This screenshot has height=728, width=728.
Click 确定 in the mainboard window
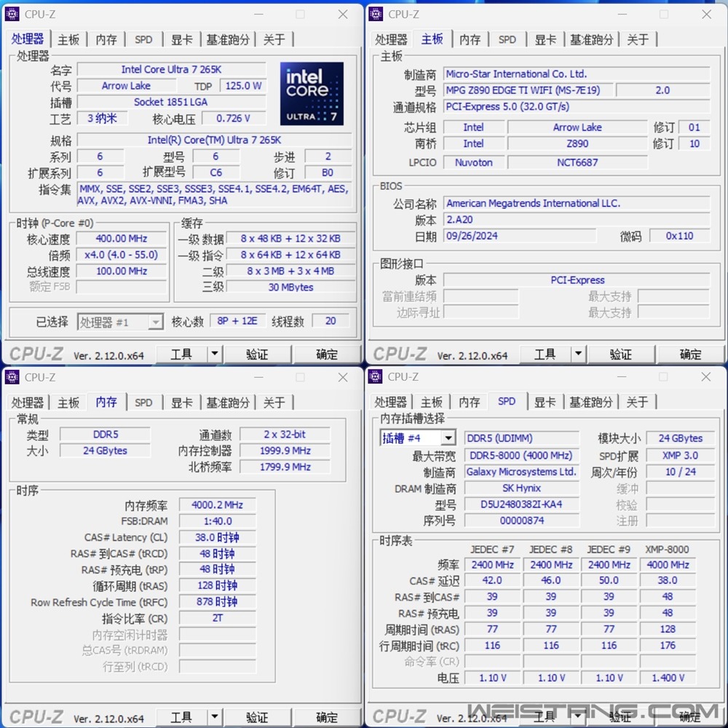[x=690, y=355]
